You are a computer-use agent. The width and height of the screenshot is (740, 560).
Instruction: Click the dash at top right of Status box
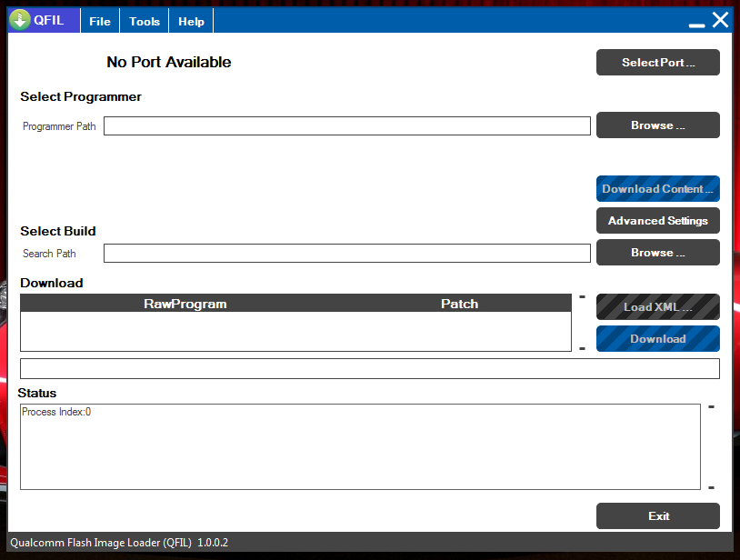(711, 406)
